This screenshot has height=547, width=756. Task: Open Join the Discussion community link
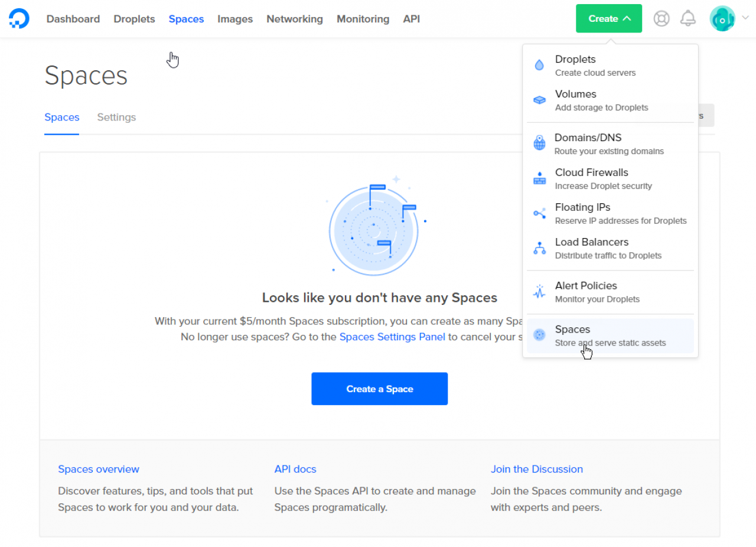pyautogui.click(x=536, y=469)
